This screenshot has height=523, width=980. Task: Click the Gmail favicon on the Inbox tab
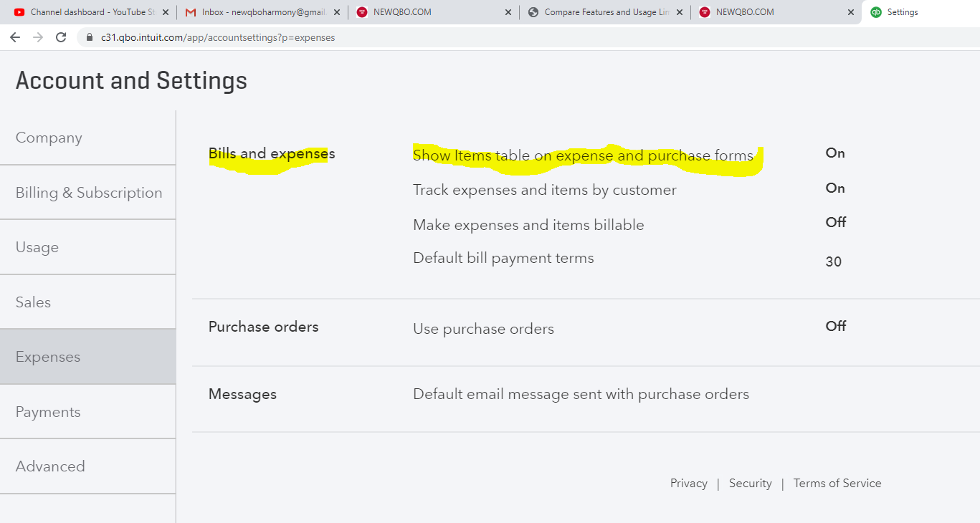[x=190, y=11]
